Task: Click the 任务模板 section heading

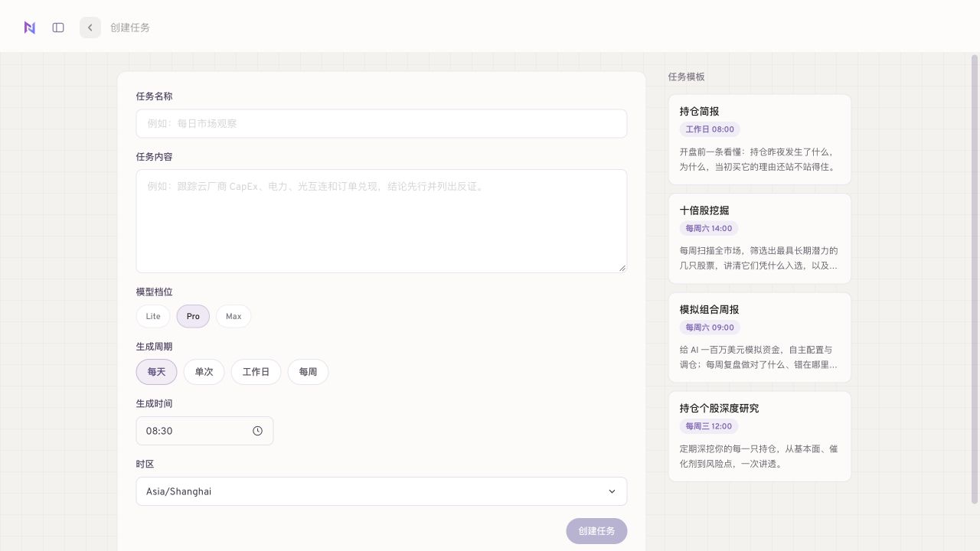Action: [x=686, y=77]
